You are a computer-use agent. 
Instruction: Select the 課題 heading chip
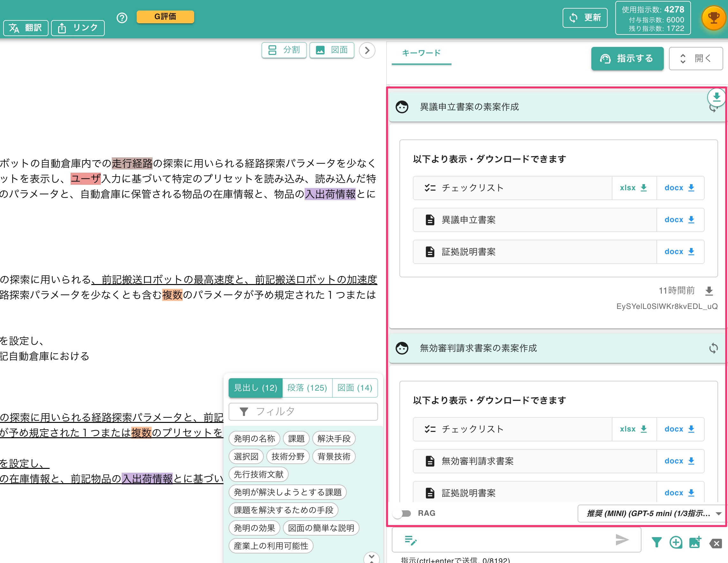pyautogui.click(x=296, y=439)
